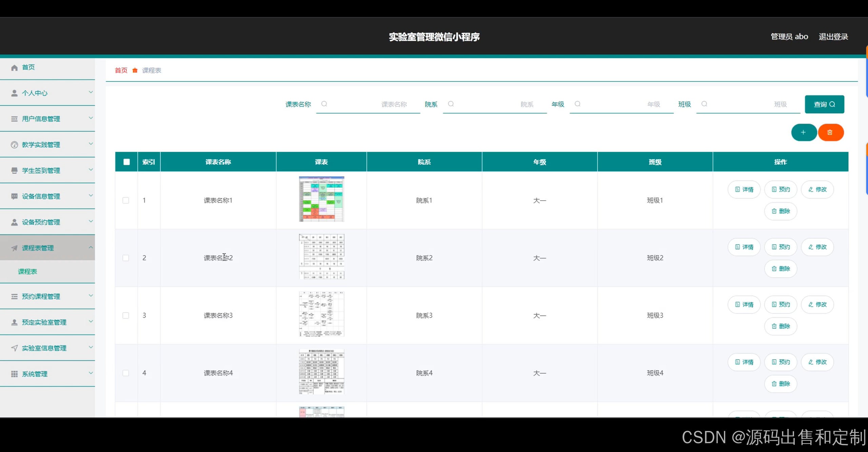This screenshot has width=868, height=452.
Task: Expand the 实验室信息管理 menu chevron
Action: 91,347
